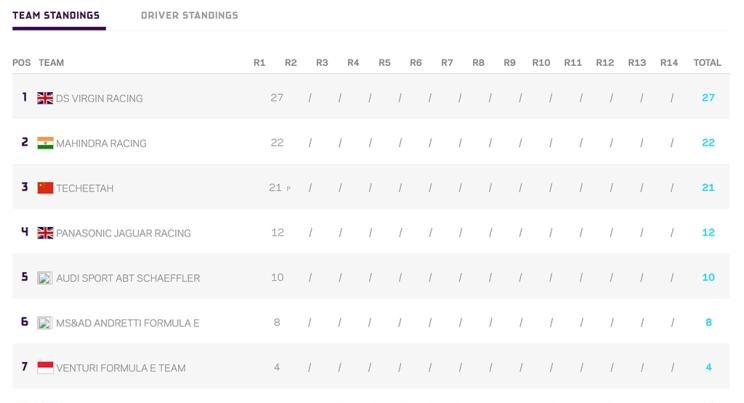
Task: Click the broken flag image beside Audi Sport
Action: pos(45,278)
